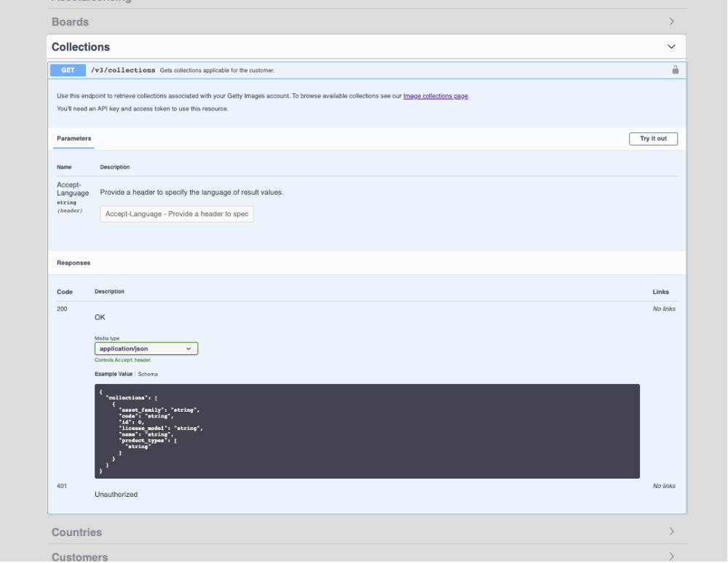Select the Example Value tab

pyautogui.click(x=114, y=374)
